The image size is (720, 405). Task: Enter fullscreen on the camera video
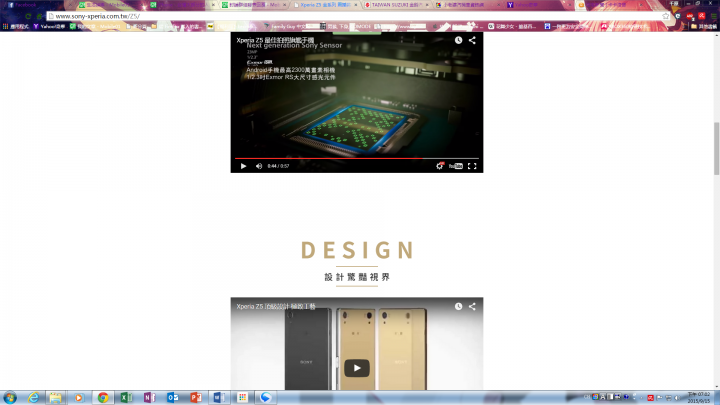pyautogui.click(x=472, y=166)
